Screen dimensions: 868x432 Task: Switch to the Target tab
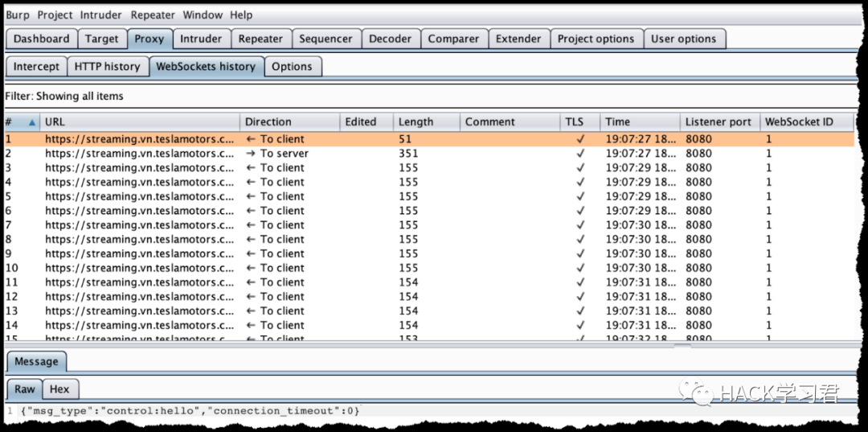click(x=102, y=39)
